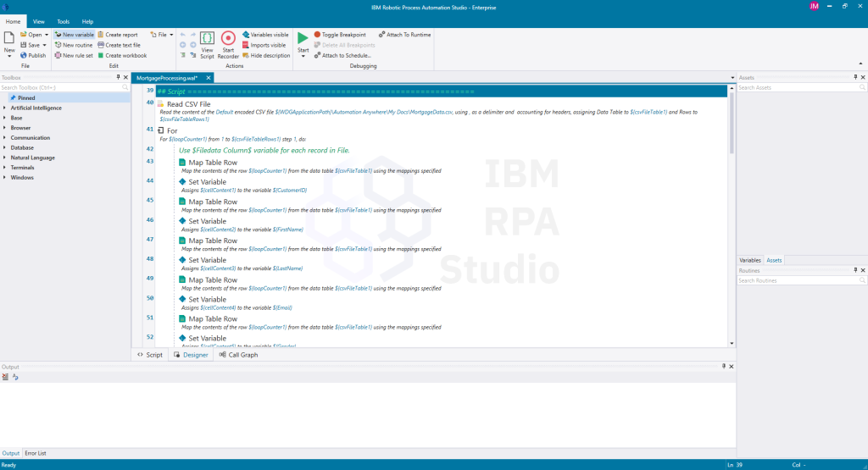Image resolution: width=868 pixels, height=470 pixels.
Task: Open the View ribbon tab
Action: click(39, 21)
